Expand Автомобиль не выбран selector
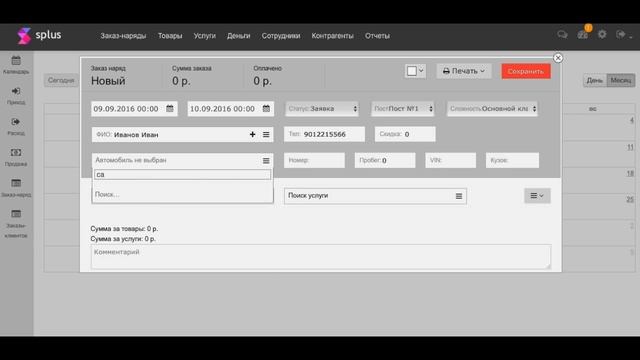This screenshot has height=360, width=640. tap(182, 160)
